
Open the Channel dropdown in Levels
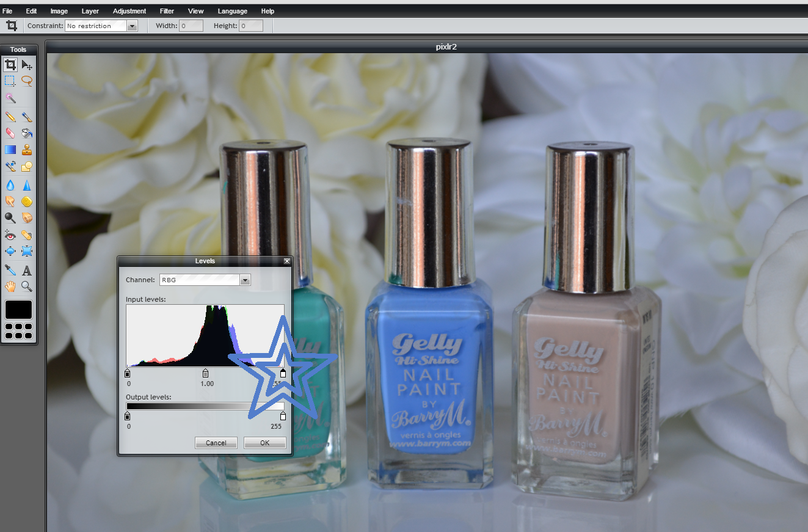coord(205,280)
